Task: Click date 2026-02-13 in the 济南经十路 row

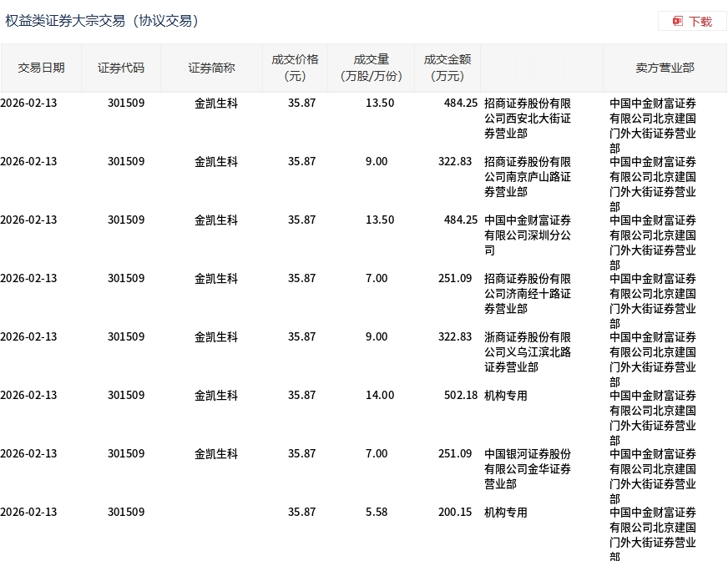Action: point(28,278)
